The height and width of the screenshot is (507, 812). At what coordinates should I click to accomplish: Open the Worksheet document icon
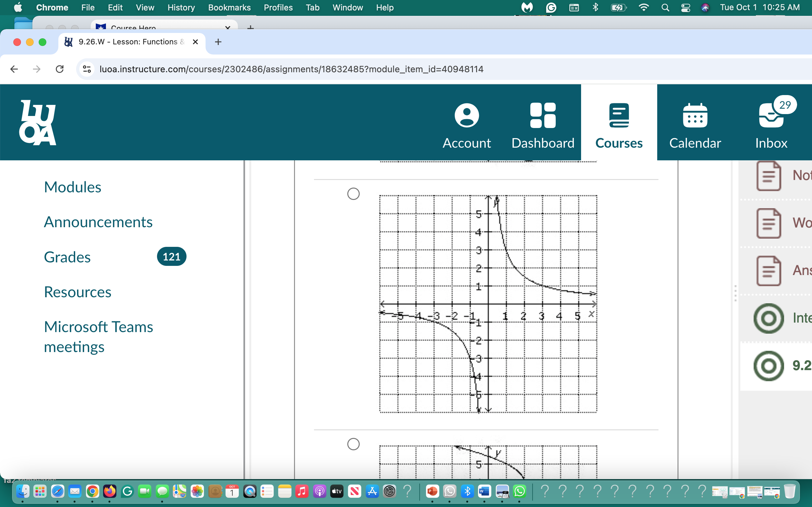pyautogui.click(x=769, y=223)
